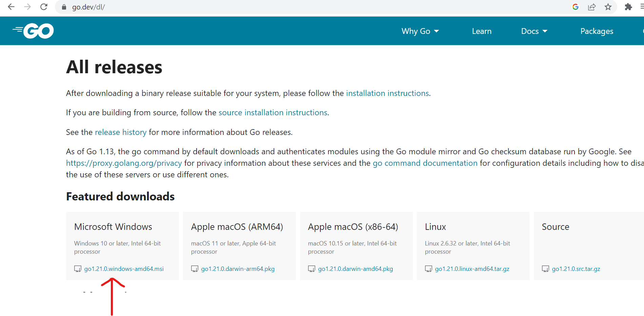
Task: Download go1.21.0.linux-amd64.tar.gz
Action: tap(472, 269)
